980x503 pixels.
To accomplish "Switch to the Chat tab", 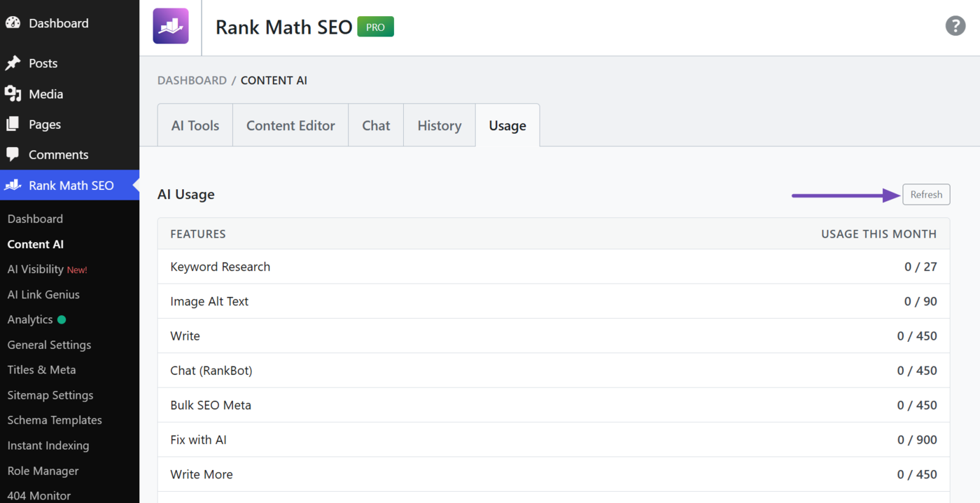I will (x=376, y=125).
